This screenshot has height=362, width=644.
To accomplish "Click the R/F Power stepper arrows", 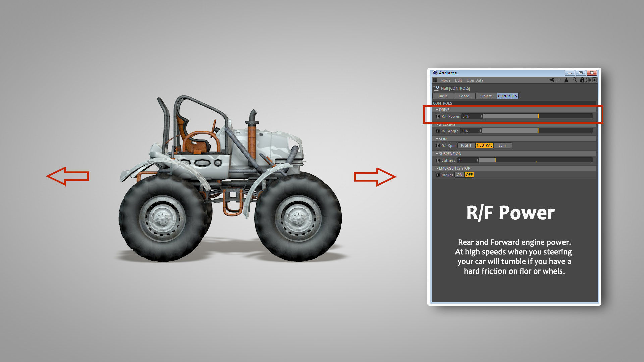I will [481, 116].
